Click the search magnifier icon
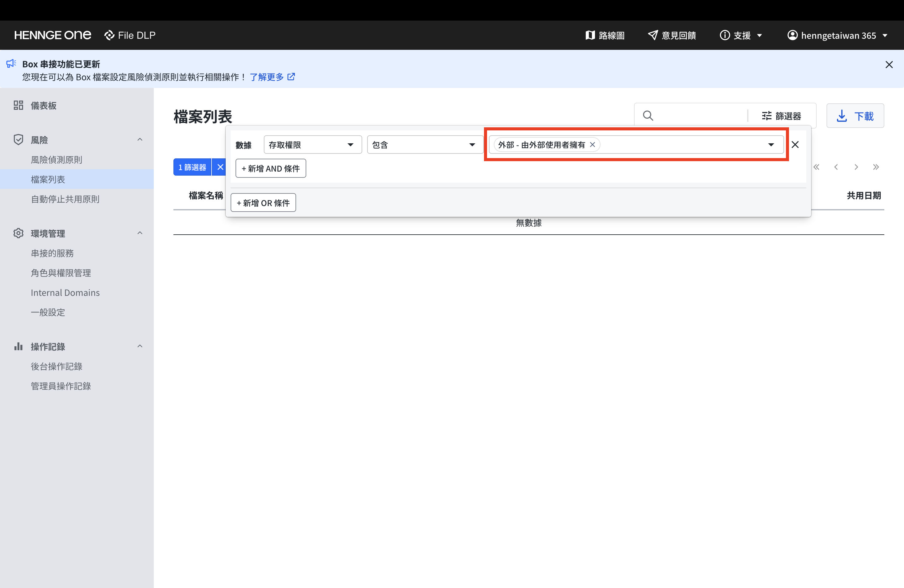This screenshot has height=588, width=904. tap(648, 115)
